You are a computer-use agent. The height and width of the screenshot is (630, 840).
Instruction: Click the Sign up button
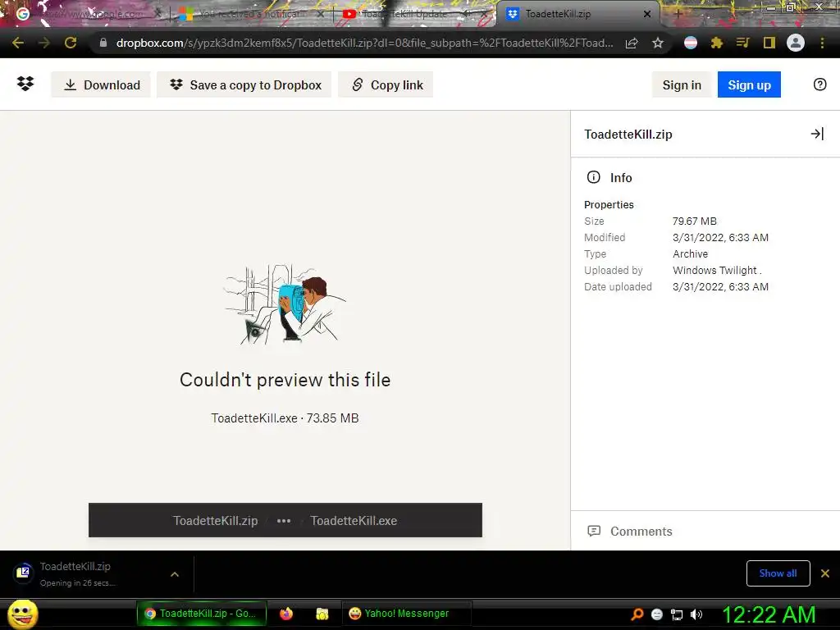tap(749, 84)
